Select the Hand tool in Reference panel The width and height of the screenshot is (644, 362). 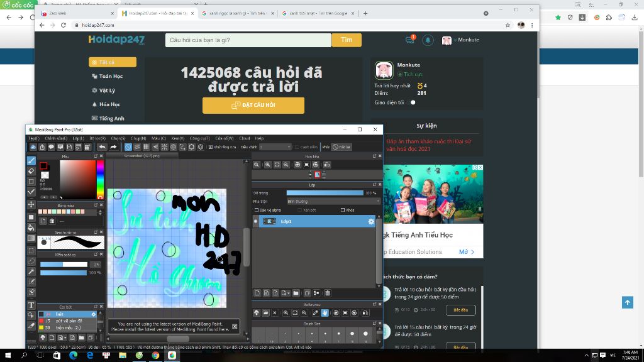pos(325,313)
